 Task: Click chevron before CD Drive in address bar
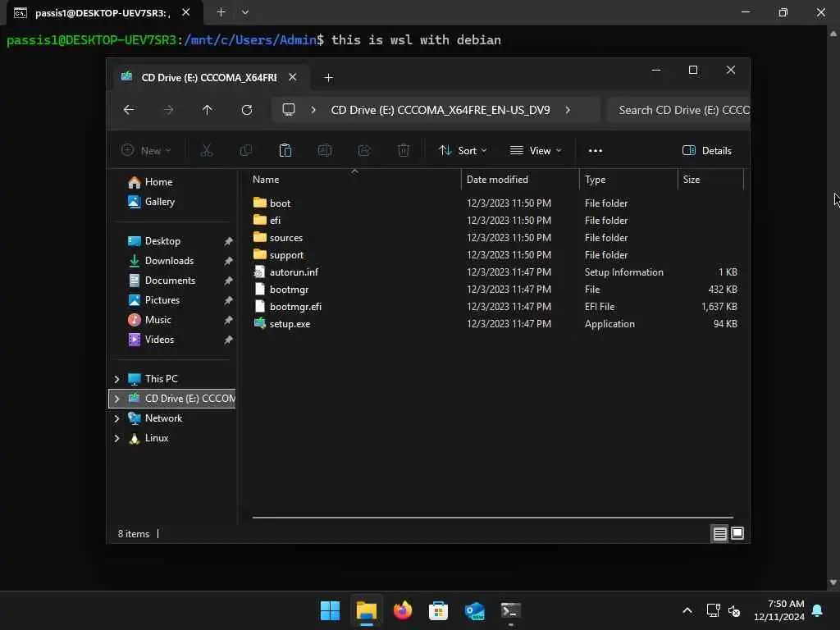(313, 110)
